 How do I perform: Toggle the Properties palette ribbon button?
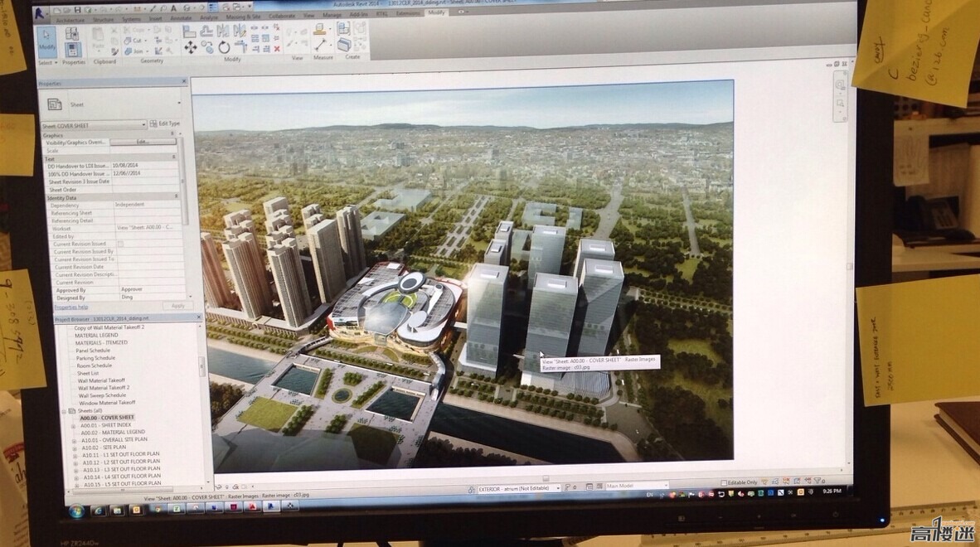tap(72, 50)
